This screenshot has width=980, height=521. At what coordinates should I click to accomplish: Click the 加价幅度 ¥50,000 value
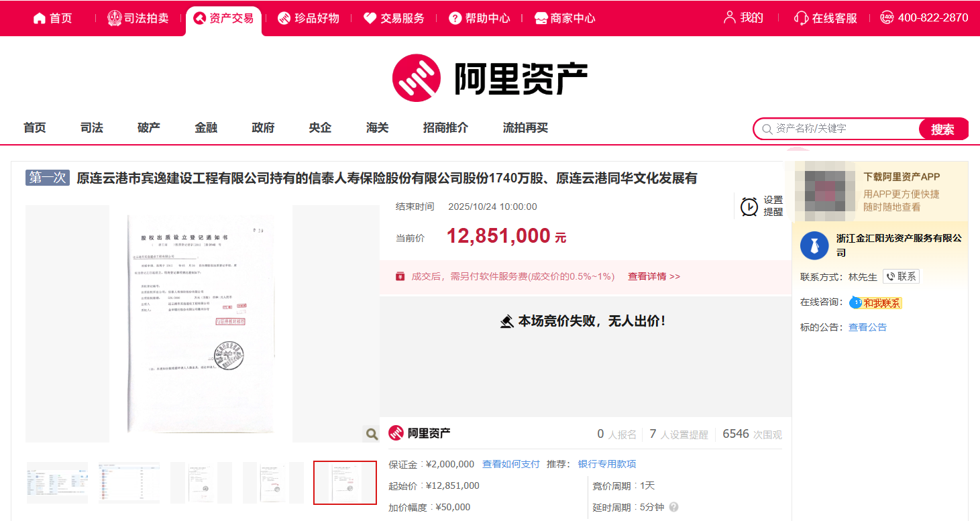tap(453, 507)
